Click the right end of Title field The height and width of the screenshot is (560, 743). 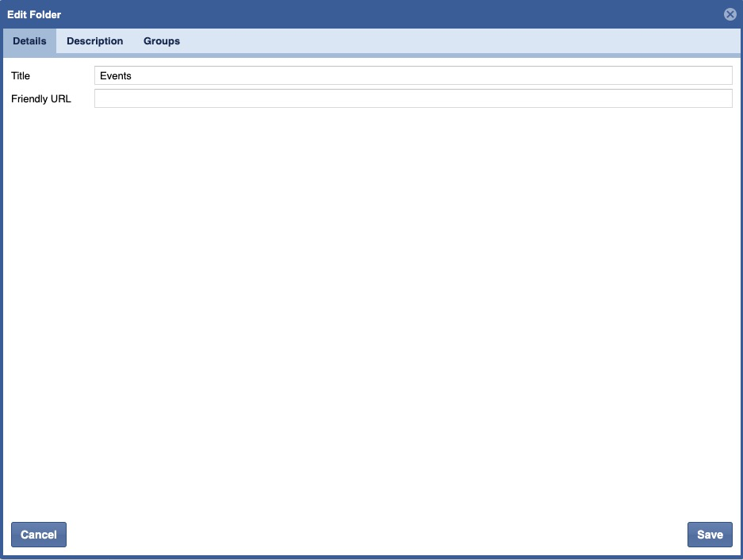pyautogui.click(x=714, y=76)
